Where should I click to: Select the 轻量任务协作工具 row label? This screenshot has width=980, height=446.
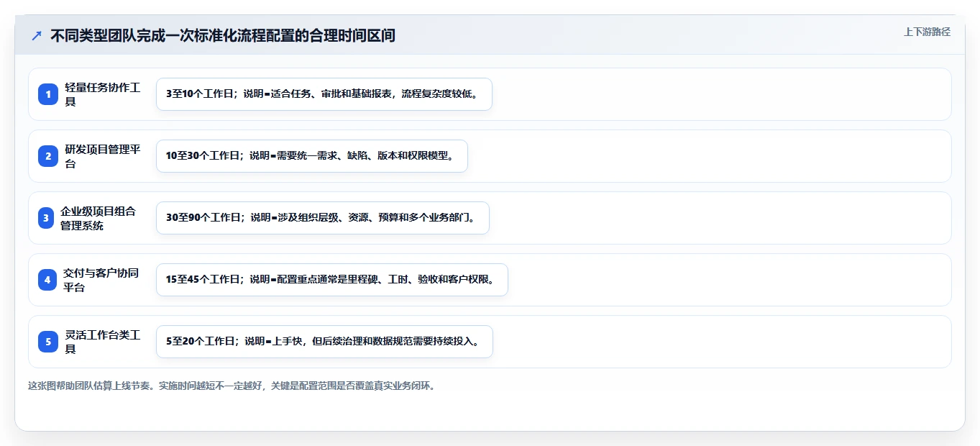click(x=102, y=94)
